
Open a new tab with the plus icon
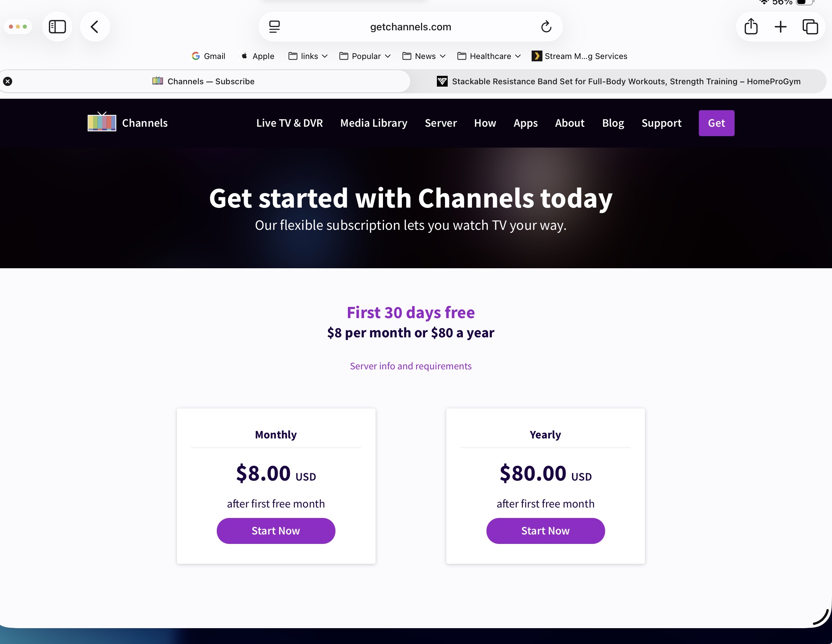[780, 27]
